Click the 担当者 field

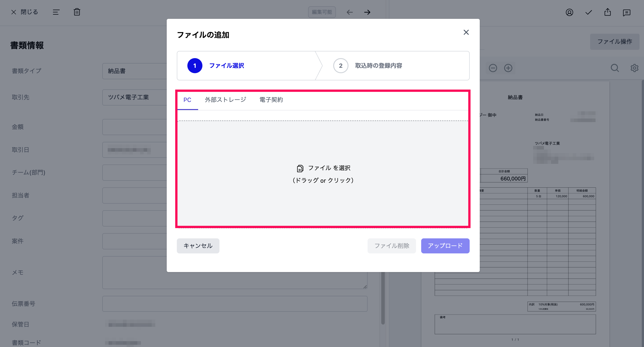click(134, 195)
